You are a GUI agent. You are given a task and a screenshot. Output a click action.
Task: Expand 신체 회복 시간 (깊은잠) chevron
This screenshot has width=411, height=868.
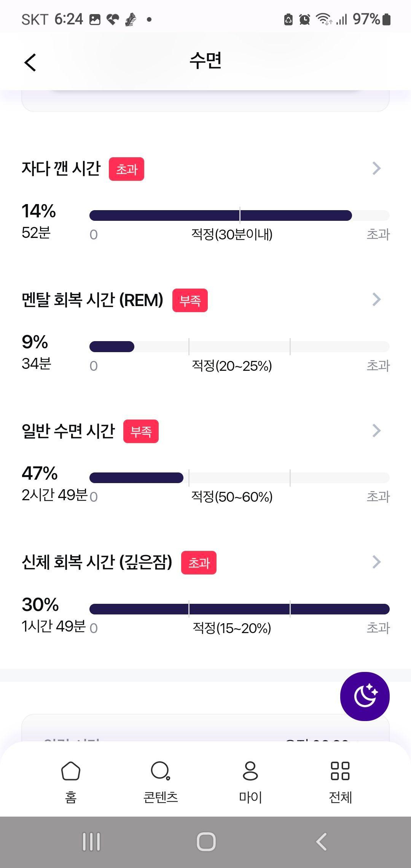click(x=376, y=562)
